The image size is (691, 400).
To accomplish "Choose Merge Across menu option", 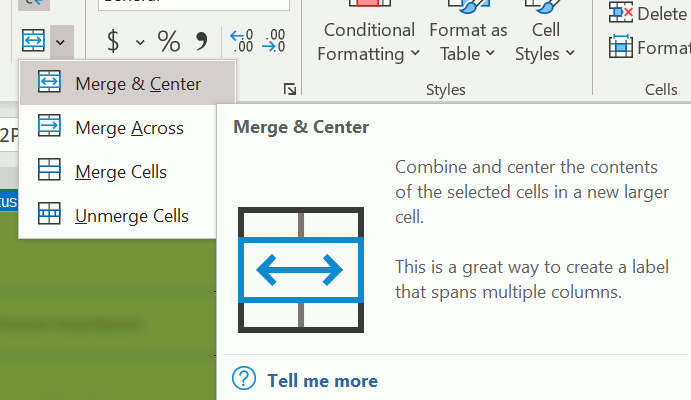I will [127, 127].
